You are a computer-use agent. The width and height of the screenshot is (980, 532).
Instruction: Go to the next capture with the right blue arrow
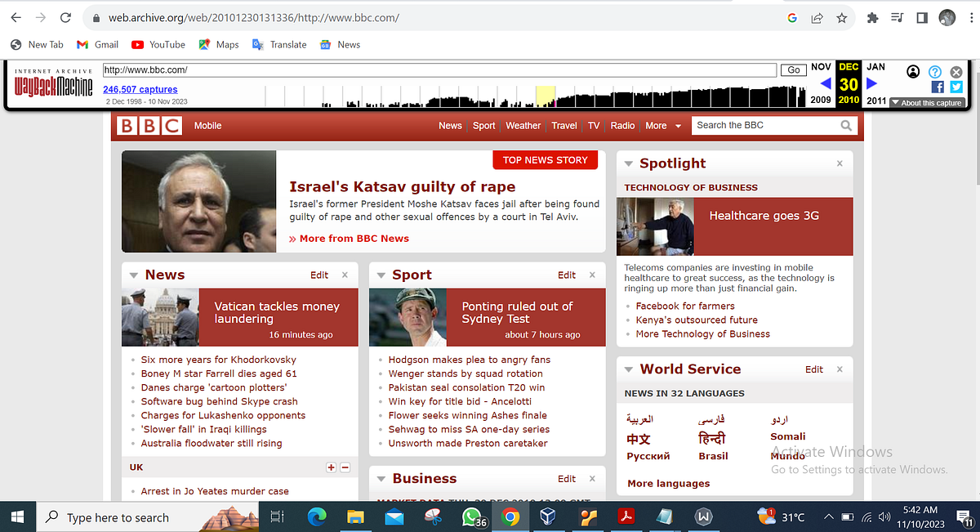click(x=871, y=83)
